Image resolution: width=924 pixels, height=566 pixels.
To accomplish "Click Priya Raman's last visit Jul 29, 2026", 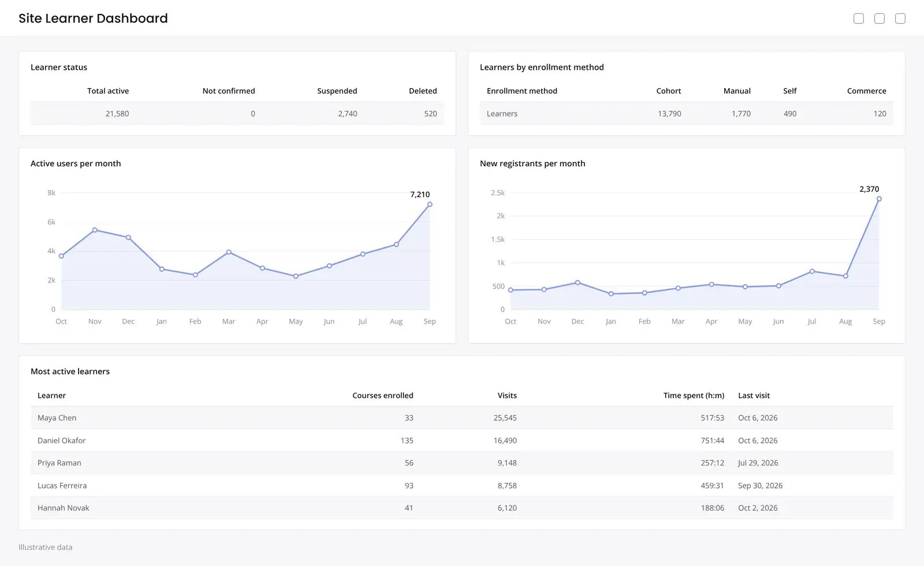I will point(758,463).
